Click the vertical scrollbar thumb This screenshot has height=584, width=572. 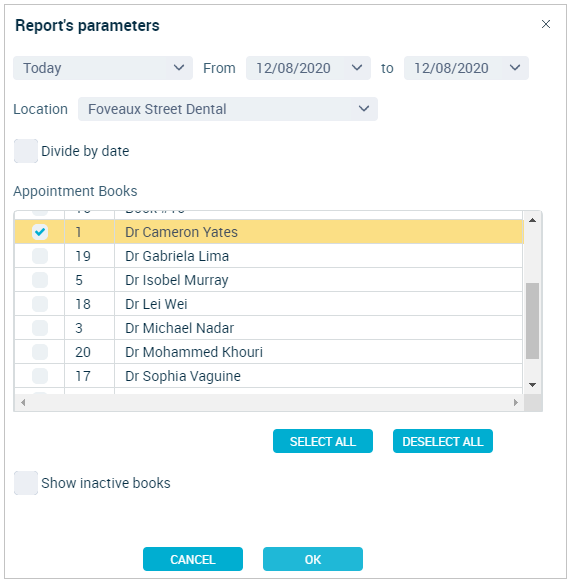pos(533,321)
